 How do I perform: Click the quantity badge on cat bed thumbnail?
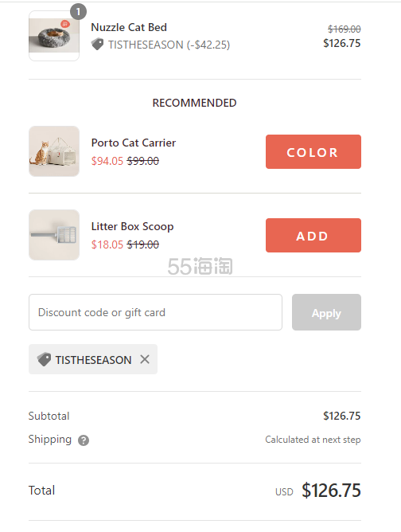point(78,12)
